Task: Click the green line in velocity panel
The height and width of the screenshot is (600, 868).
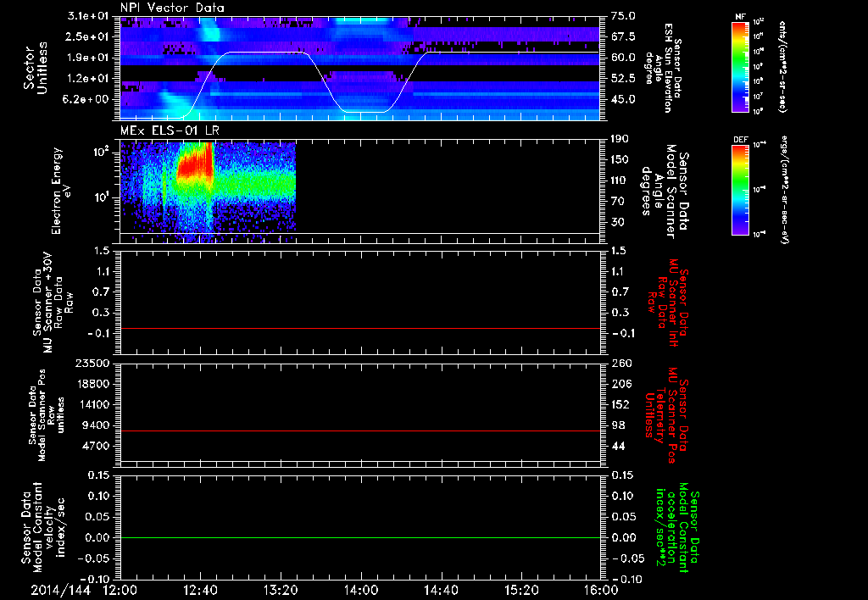Action: pyautogui.click(x=359, y=537)
